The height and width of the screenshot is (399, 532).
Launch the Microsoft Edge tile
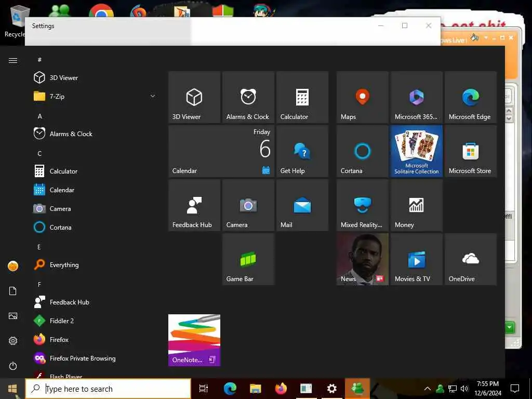point(471,97)
